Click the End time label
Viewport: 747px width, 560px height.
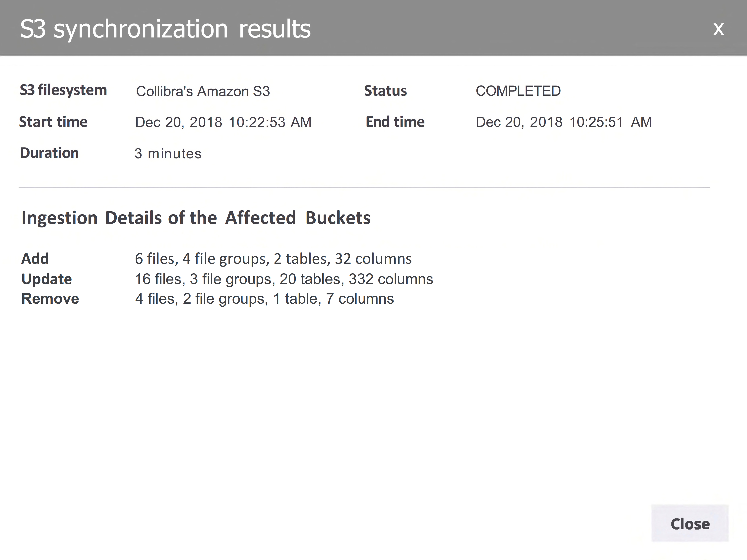click(x=395, y=122)
